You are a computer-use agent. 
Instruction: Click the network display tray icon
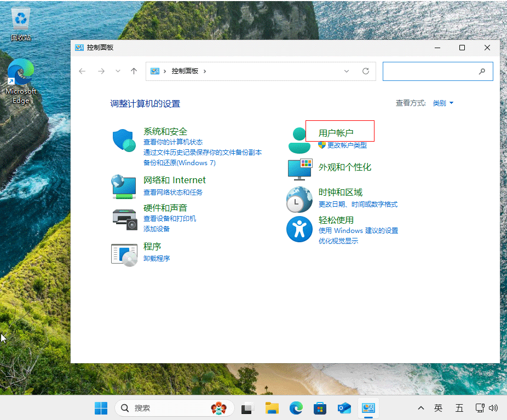[480, 408]
